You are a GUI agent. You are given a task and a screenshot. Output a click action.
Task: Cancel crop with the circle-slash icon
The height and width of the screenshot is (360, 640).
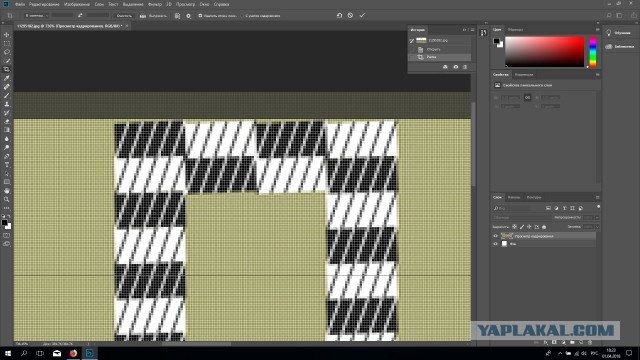(350, 15)
